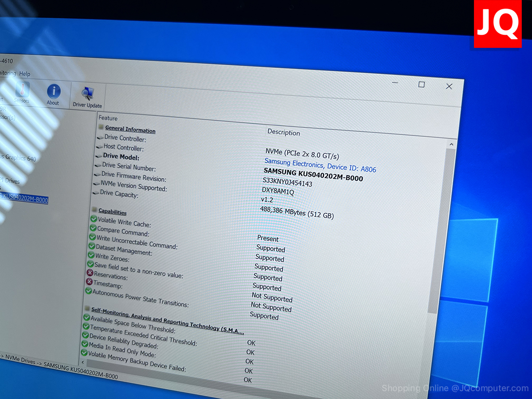Click the Capabilities section heading
This screenshot has height=399, width=532.
click(113, 212)
